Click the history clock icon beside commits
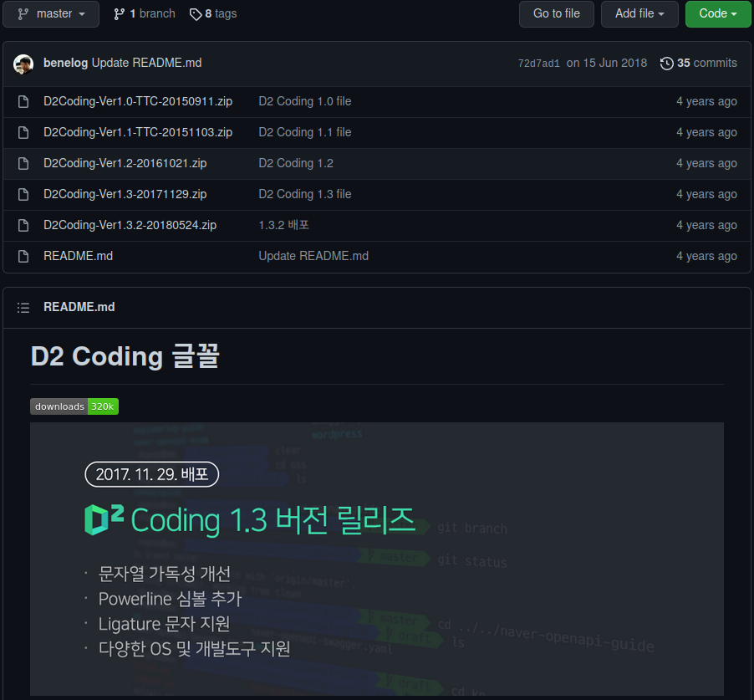Screen dimensions: 754x700 [x=666, y=64]
